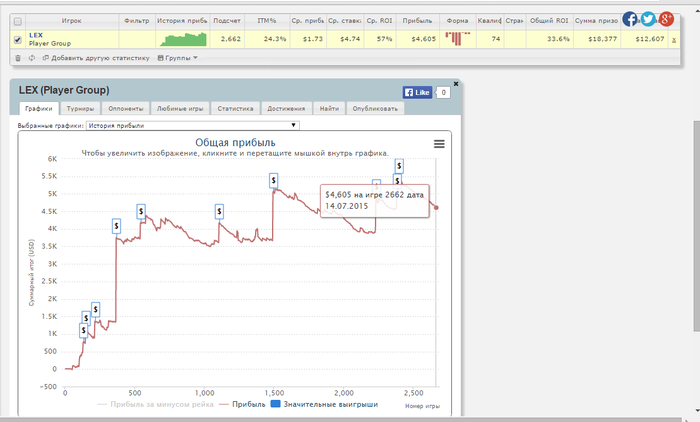Click the red Форма mini chart
The height and width of the screenshot is (422, 700).
click(x=458, y=38)
